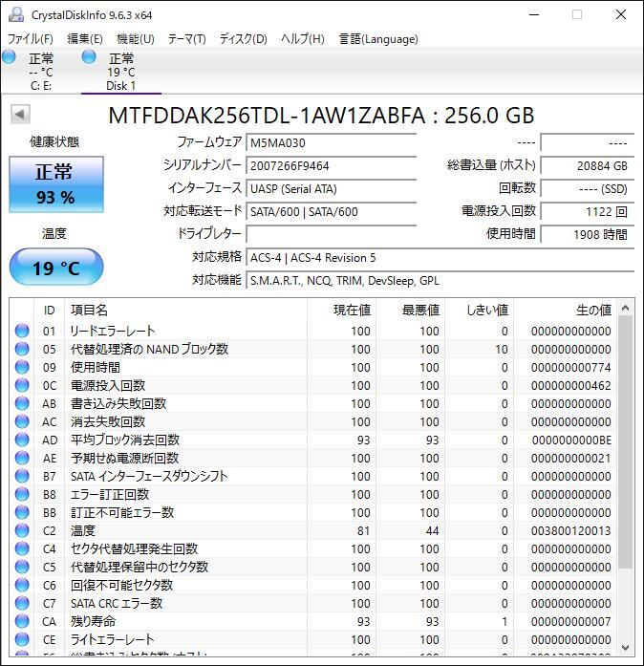Click the 19 °C temperature button

[56, 267]
